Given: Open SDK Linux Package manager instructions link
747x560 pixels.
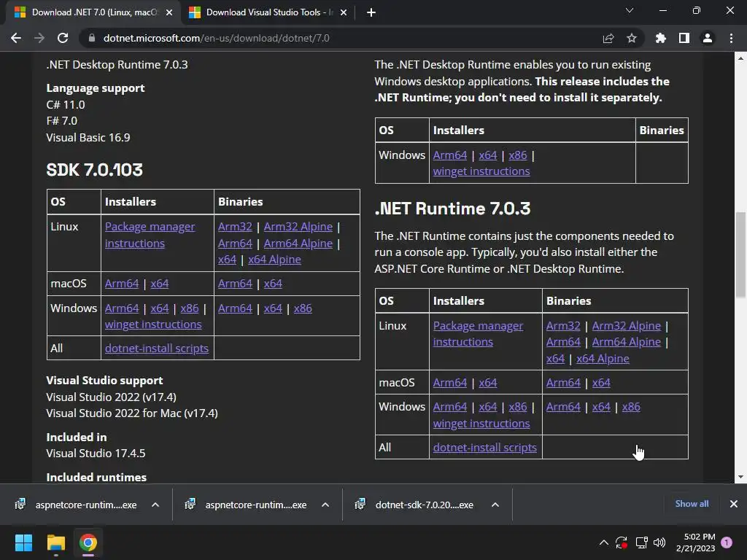Looking at the screenshot, I should click(x=150, y=235).
